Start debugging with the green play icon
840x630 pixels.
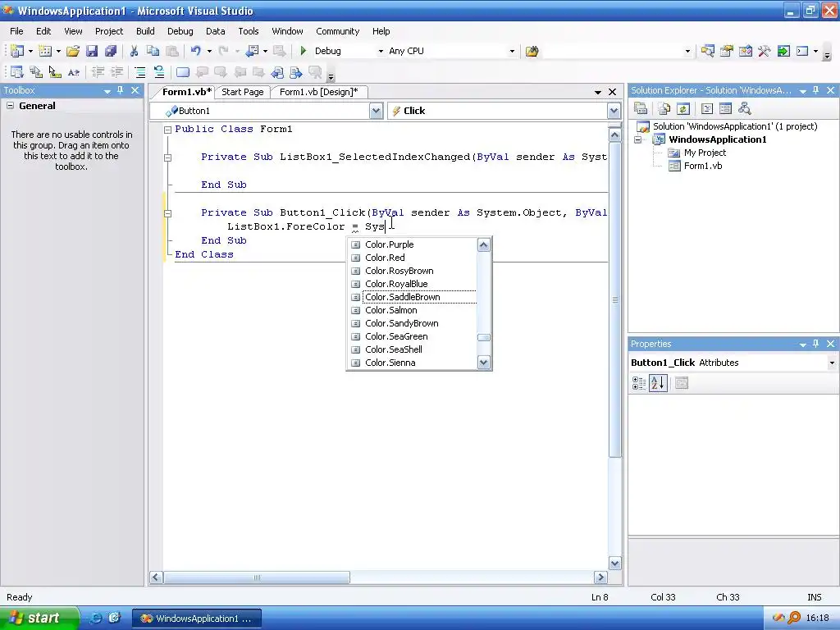(x=304, y=51)
